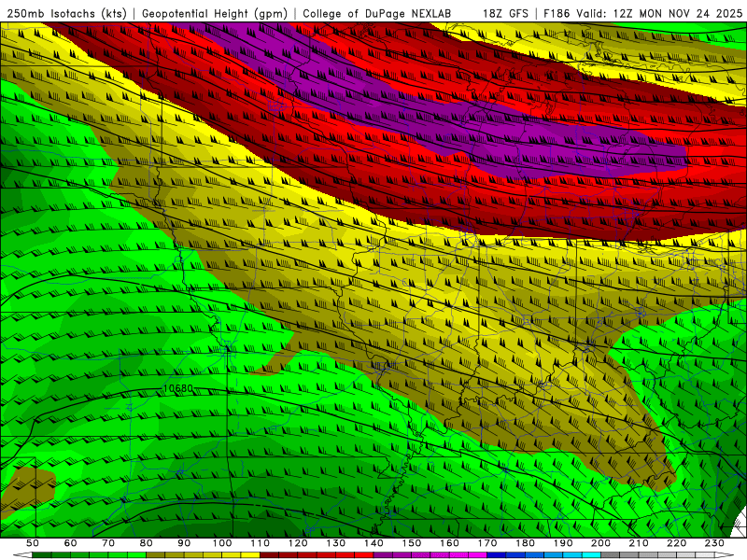Click the cyan segment of the color scale
The width and height of the screenshot is (747, 560).
pyautogui.click(x=591, y=555)
